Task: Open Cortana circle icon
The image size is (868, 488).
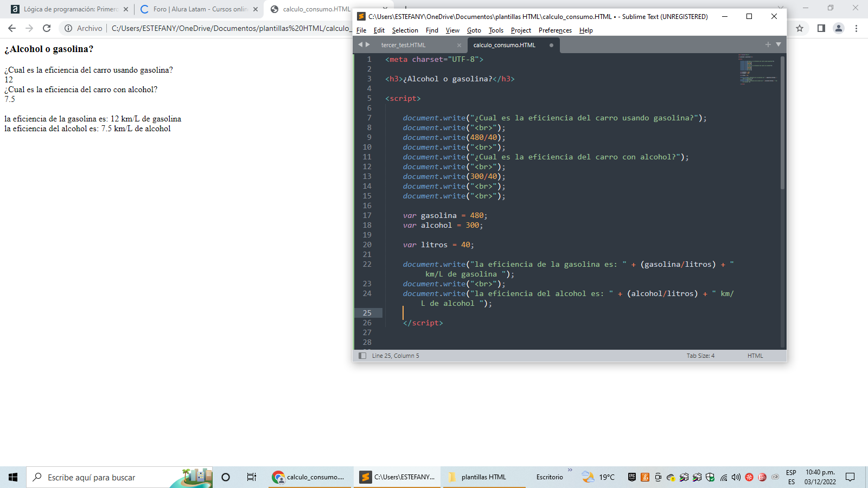Action: pos(226,477)
